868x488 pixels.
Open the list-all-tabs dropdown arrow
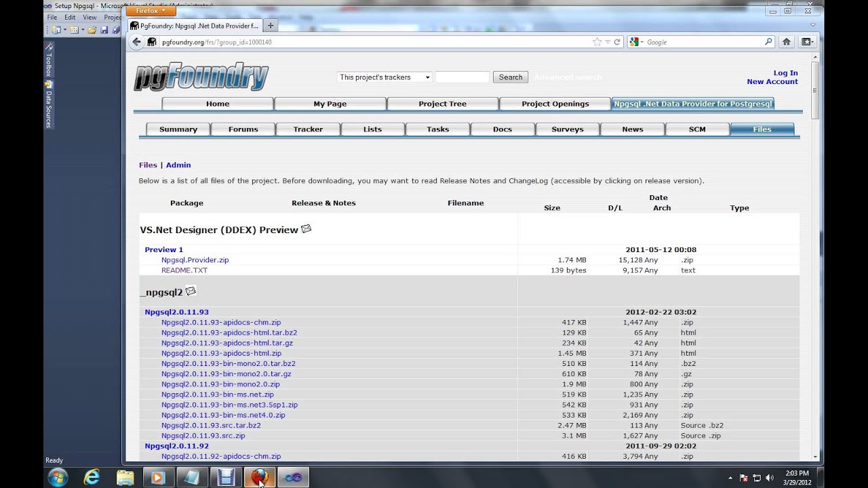(813, 25)
